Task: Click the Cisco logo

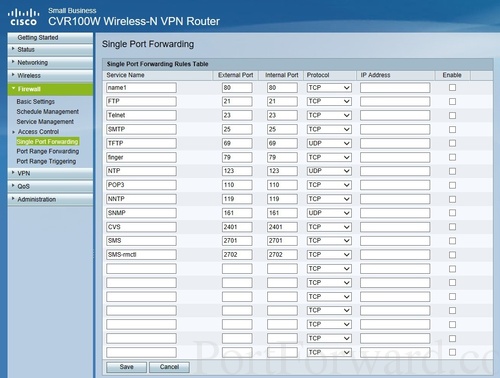Action: [23, 17]
